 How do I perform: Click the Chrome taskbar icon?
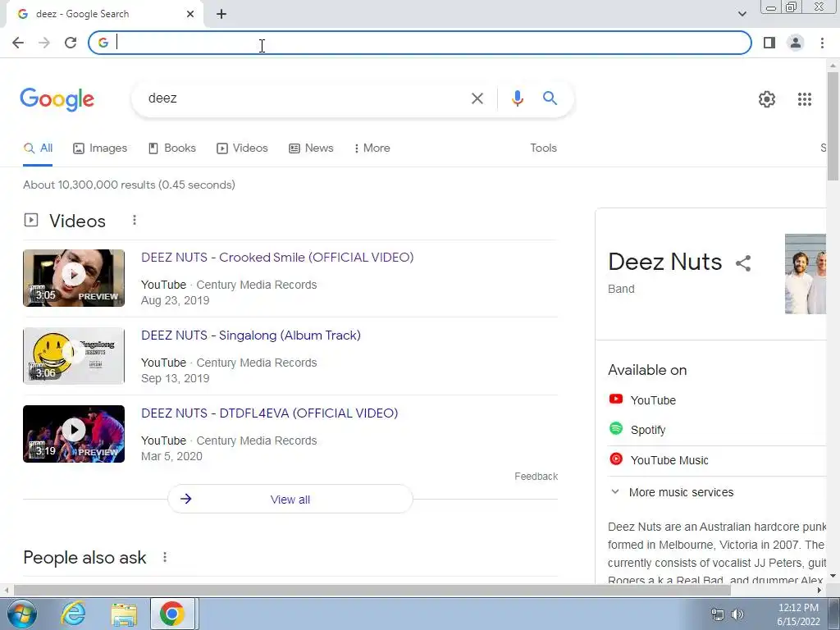coord(172,614)
